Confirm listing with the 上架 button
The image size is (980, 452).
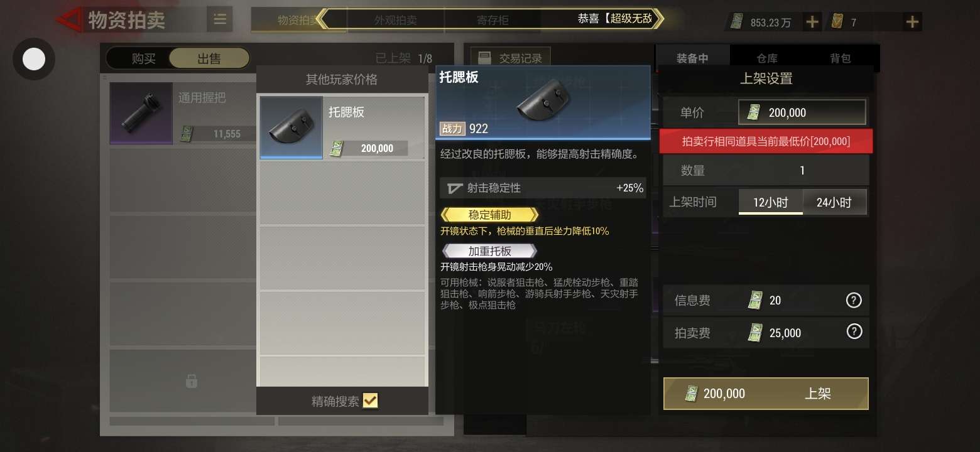pos(766,394)
